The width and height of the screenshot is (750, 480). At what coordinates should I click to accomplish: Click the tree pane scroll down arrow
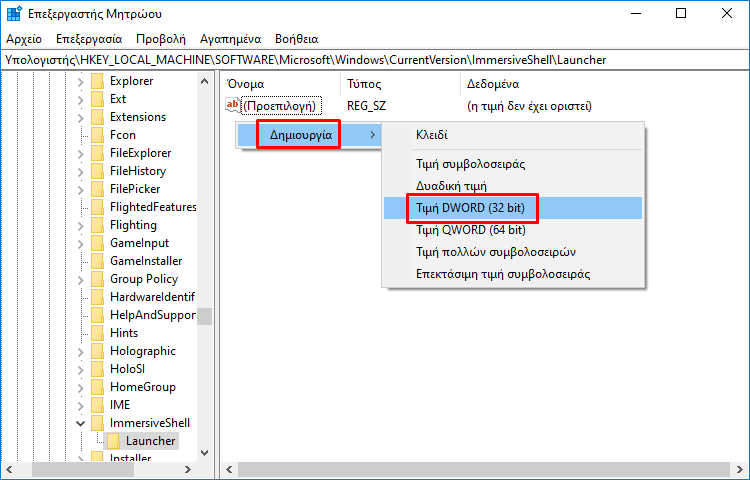point(205,452)
